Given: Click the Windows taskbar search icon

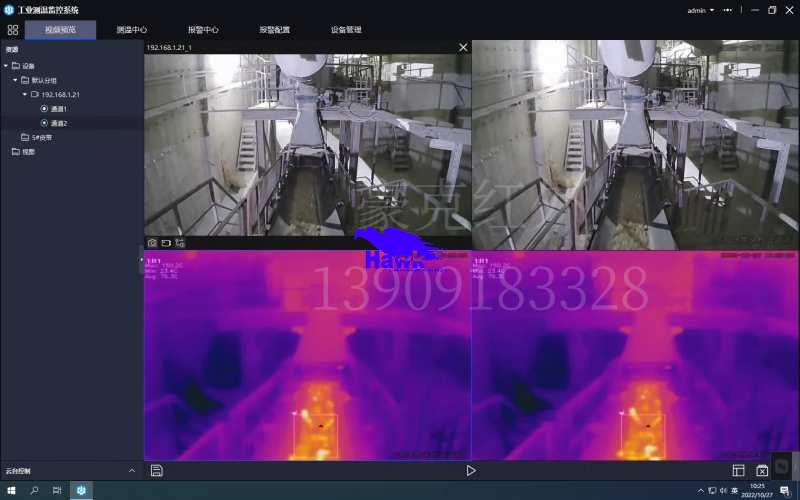Looking at the screenshot, I should click(34, 491).
